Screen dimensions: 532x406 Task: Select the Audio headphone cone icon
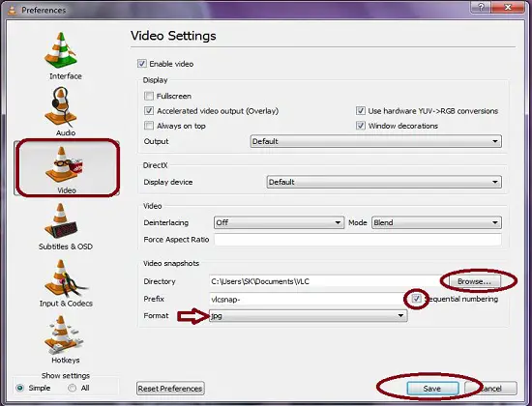(61, 106)
